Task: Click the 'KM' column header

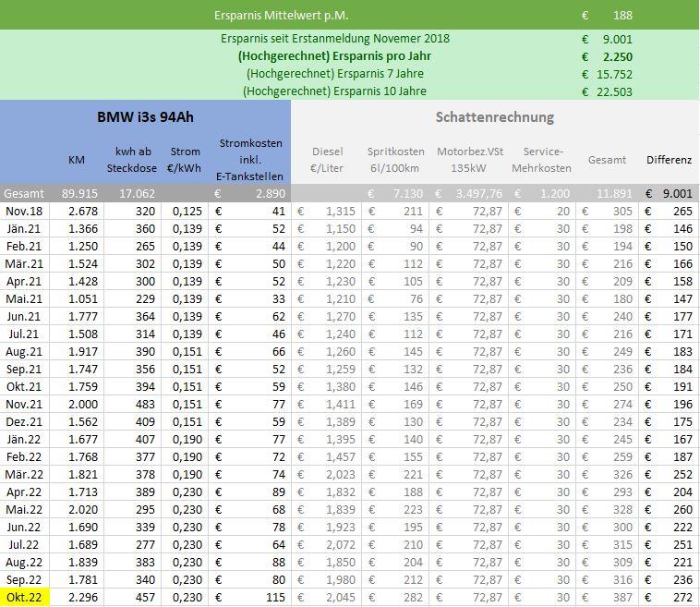Action: coord(77,160)
